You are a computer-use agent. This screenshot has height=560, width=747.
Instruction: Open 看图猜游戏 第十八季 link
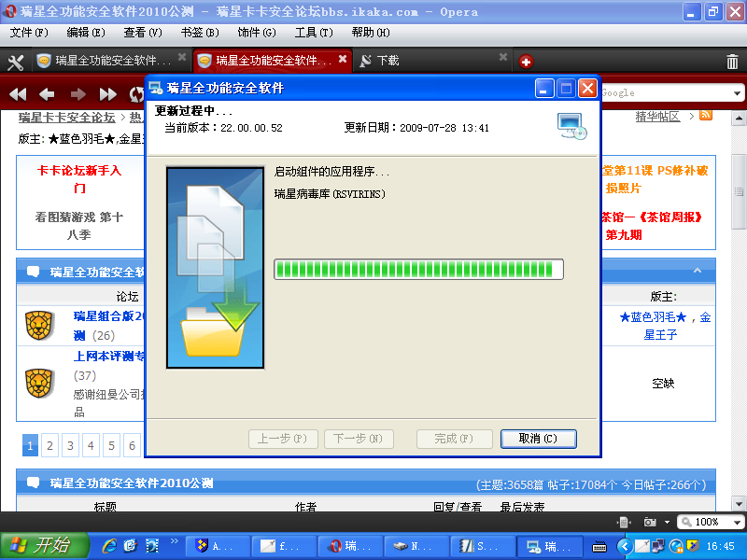pyautogui.click(x=79, y=226)
